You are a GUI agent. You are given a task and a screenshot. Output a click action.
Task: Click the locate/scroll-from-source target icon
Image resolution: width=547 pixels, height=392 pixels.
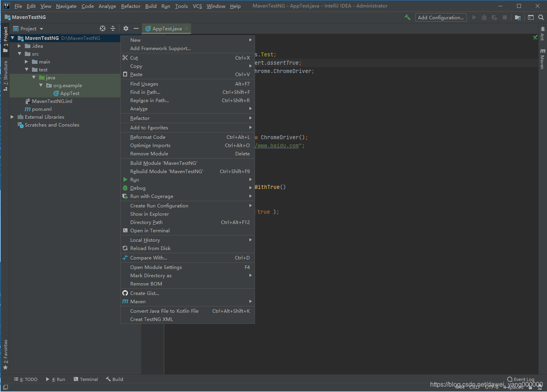[x=103, y=28]
